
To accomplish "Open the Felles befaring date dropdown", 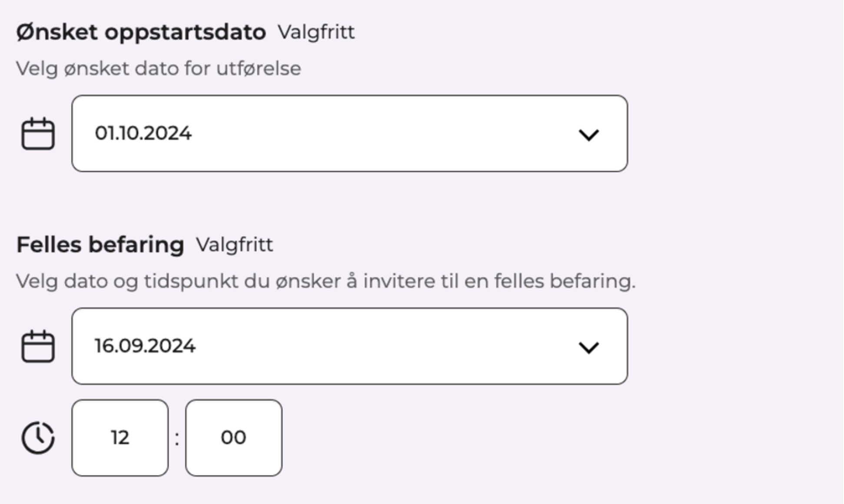I will (x=350, y=346).
